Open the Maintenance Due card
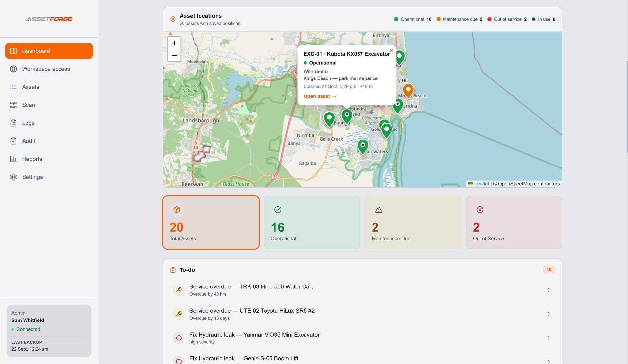 tap(413, 222)
